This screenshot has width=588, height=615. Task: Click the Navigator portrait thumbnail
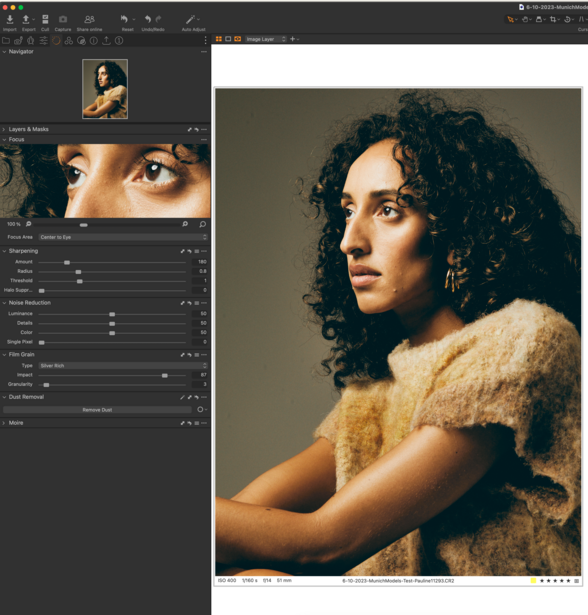tap(105, 89)
